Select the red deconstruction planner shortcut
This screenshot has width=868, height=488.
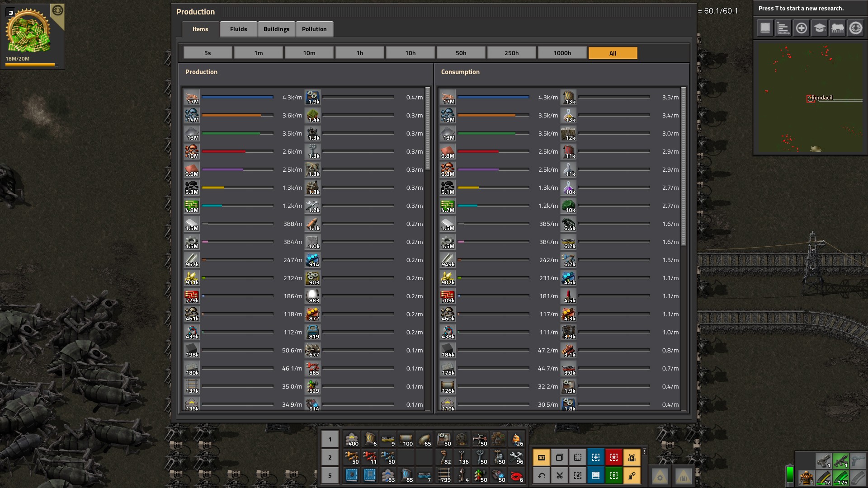coord(614,457)
